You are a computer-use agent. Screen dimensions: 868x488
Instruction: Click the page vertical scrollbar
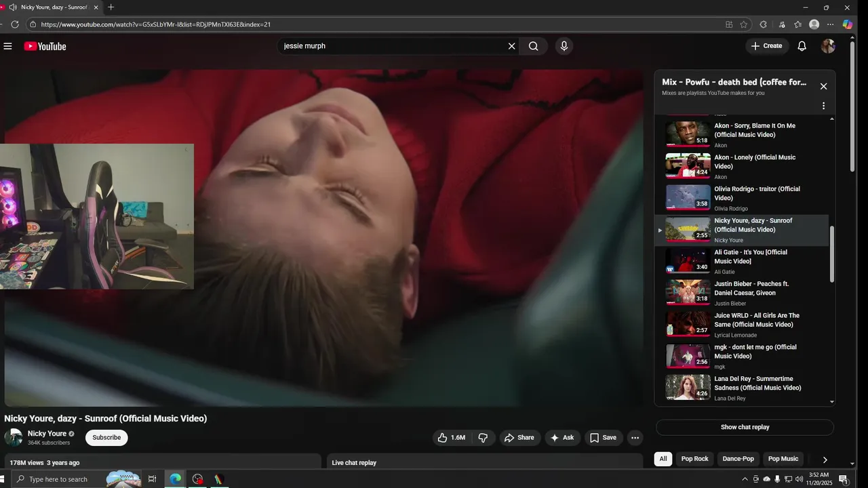[852, 105]
